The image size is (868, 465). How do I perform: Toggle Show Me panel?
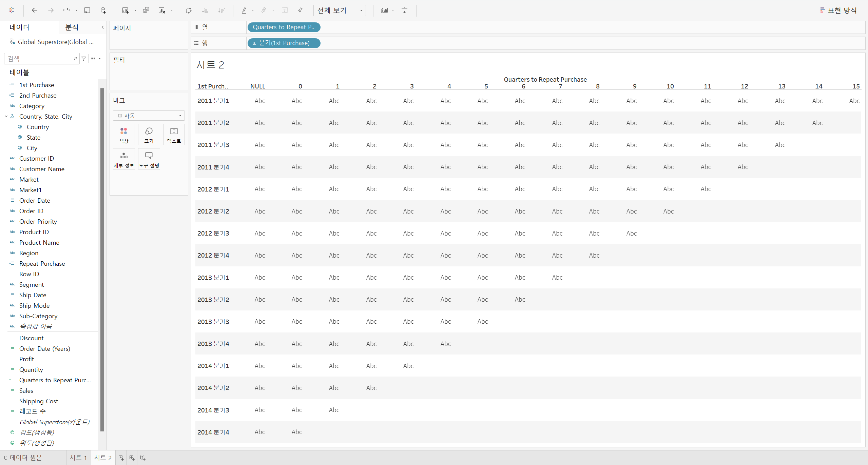pyautogui.click(x=838, y=10)
